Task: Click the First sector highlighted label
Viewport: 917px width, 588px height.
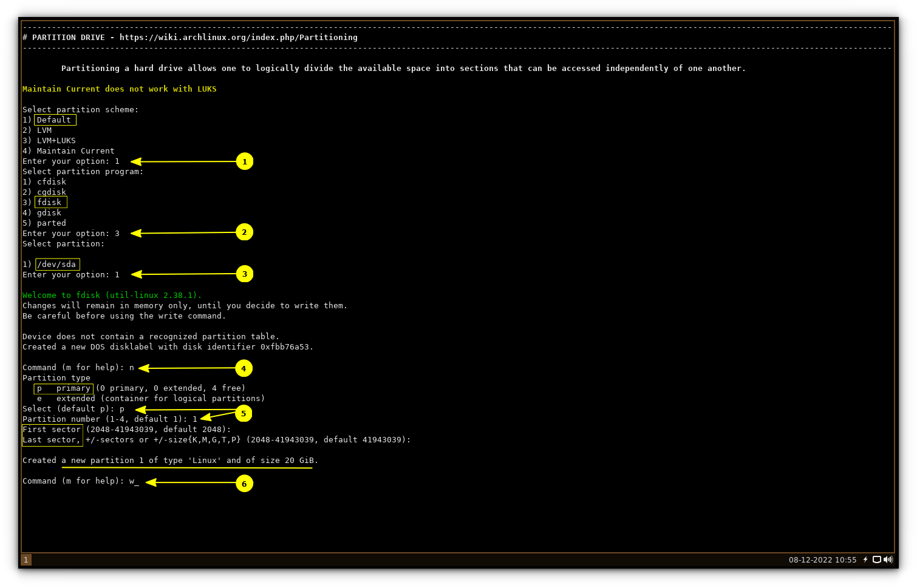Action: [x=52, y=429]
